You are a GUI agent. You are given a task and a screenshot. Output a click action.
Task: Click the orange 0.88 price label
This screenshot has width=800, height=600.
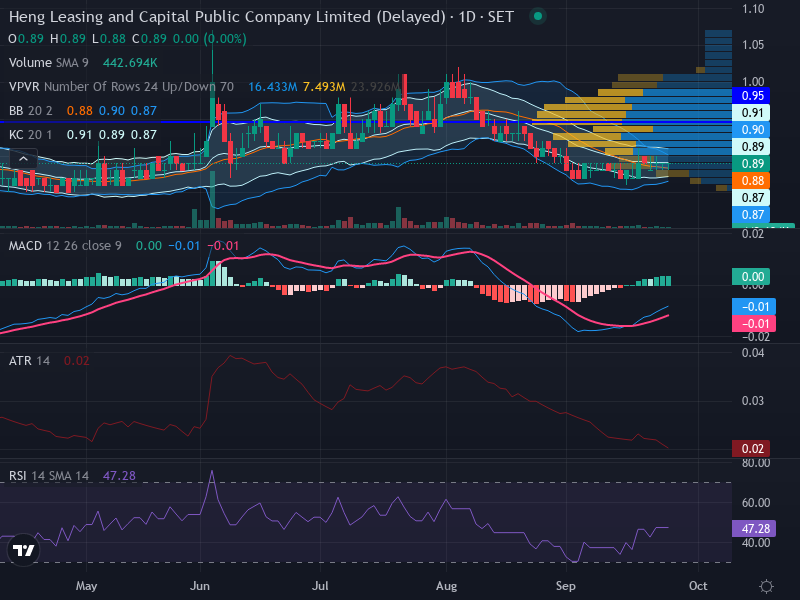click(751, 181)
